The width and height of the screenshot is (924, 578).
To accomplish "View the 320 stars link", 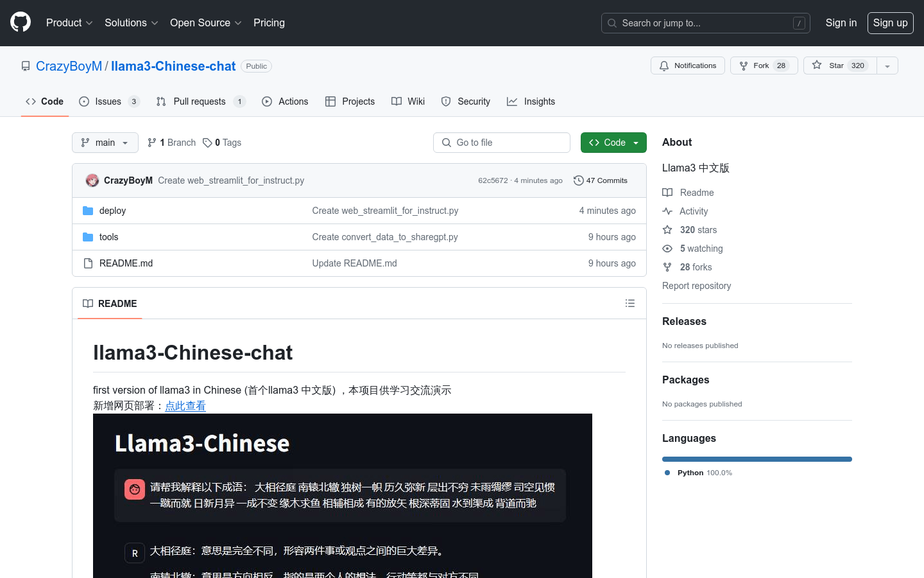I will [x=690, y=230].
